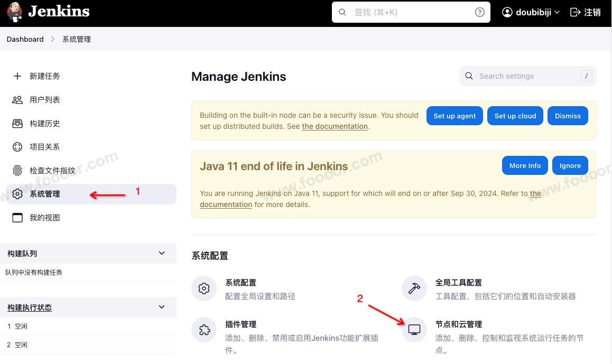Open the 节点和云管理 monitor icon

tap(414, 330)
